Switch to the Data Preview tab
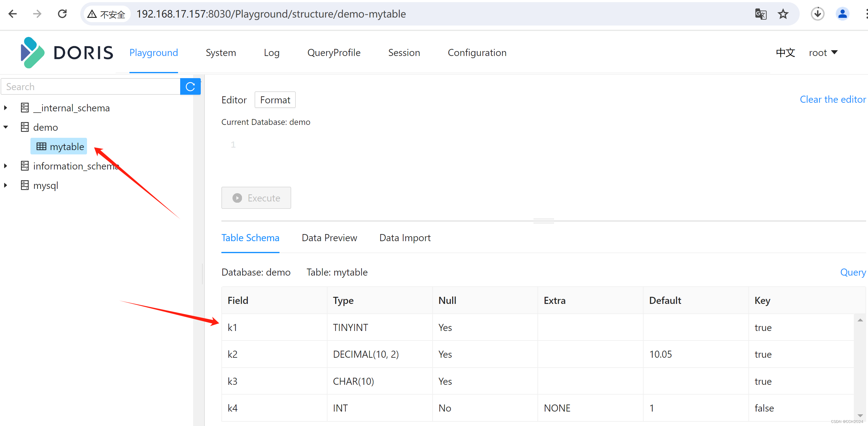Screen dimensions: 868x426 point(329,238)
